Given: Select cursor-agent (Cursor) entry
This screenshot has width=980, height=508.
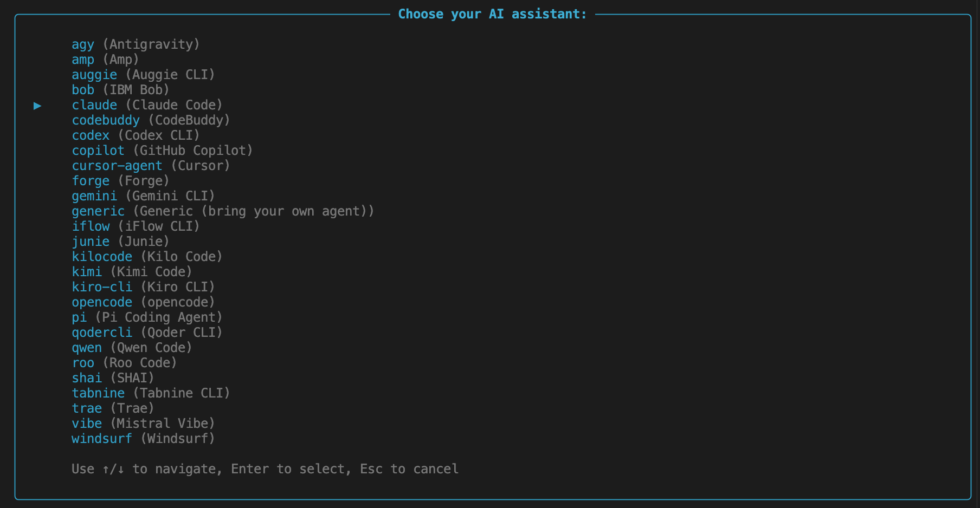Looking at the screenshot, I should (151, 166).
